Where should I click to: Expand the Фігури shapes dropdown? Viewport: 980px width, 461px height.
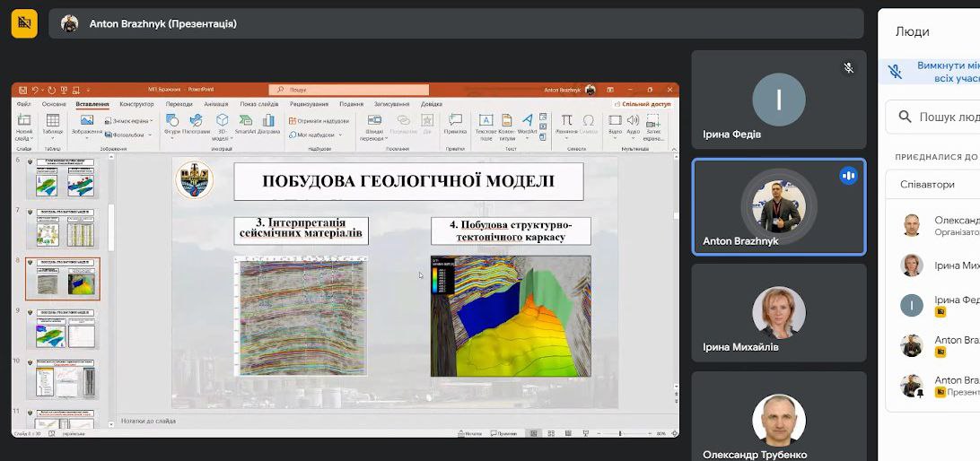click(172, 125)
